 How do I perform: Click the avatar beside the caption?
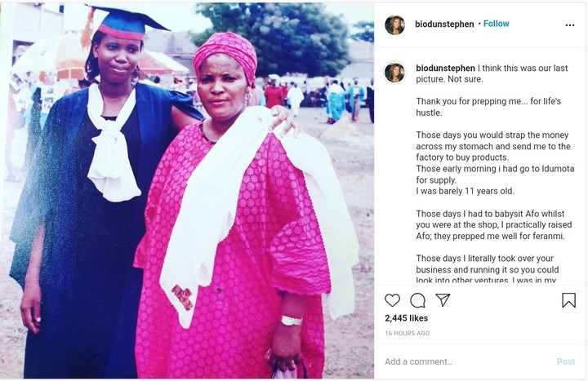[x=394, y=73]
